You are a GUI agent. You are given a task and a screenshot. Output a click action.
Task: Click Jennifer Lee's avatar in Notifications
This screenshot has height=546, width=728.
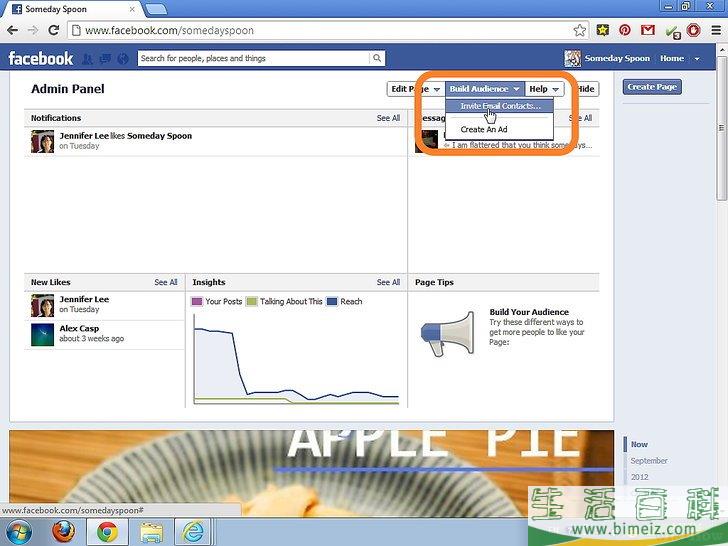[42, 142]
